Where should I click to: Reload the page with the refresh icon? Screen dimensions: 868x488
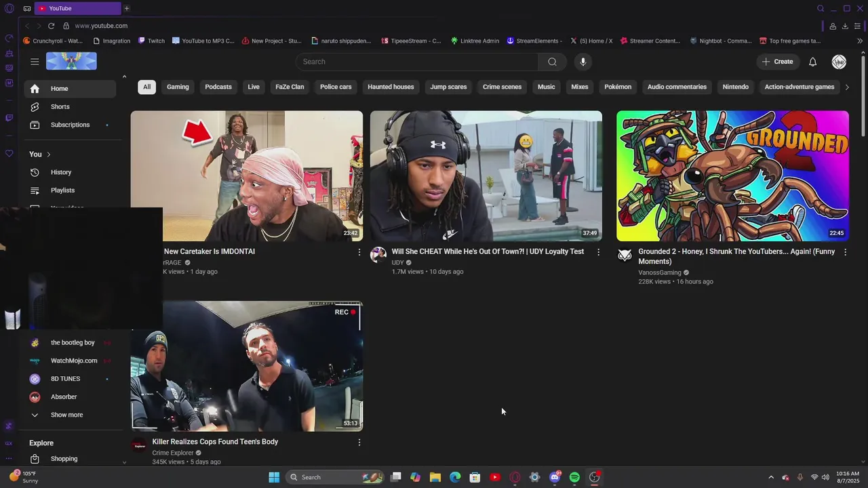(x=51, y=26)
